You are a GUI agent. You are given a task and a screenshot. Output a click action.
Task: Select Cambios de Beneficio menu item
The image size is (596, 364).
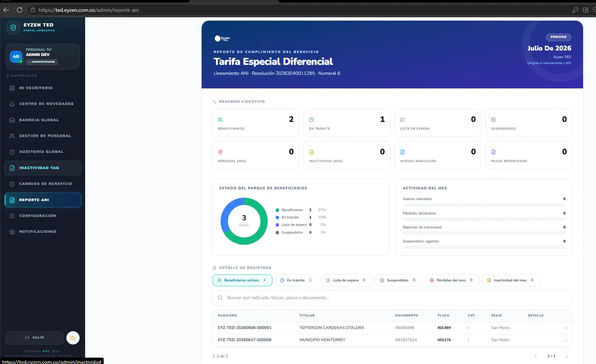(43, 184)
